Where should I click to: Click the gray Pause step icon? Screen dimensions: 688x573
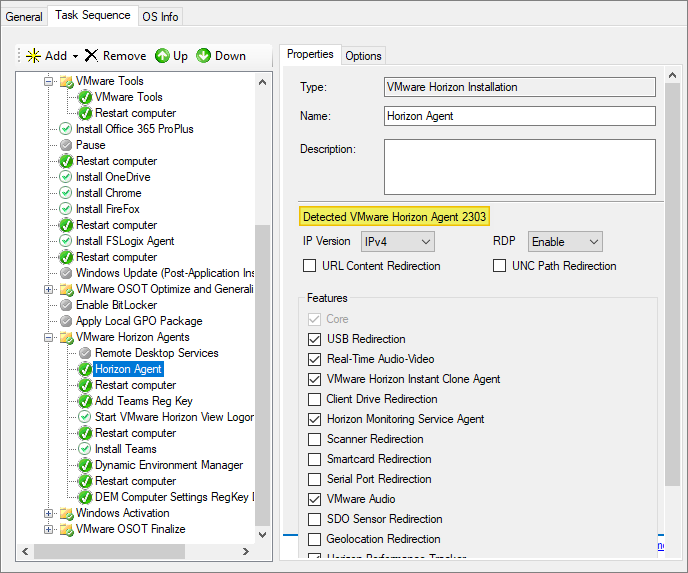(66, 145)
